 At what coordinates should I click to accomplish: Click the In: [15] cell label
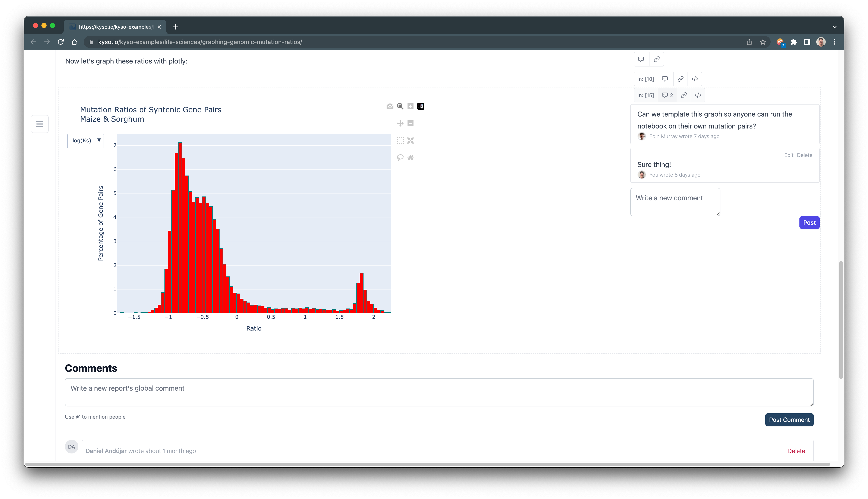pos(645,95)
